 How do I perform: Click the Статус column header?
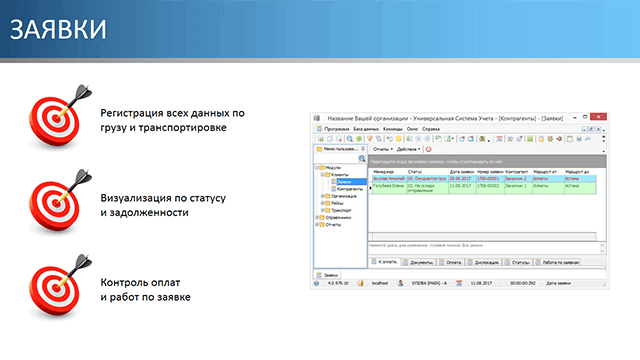[415, 172]
